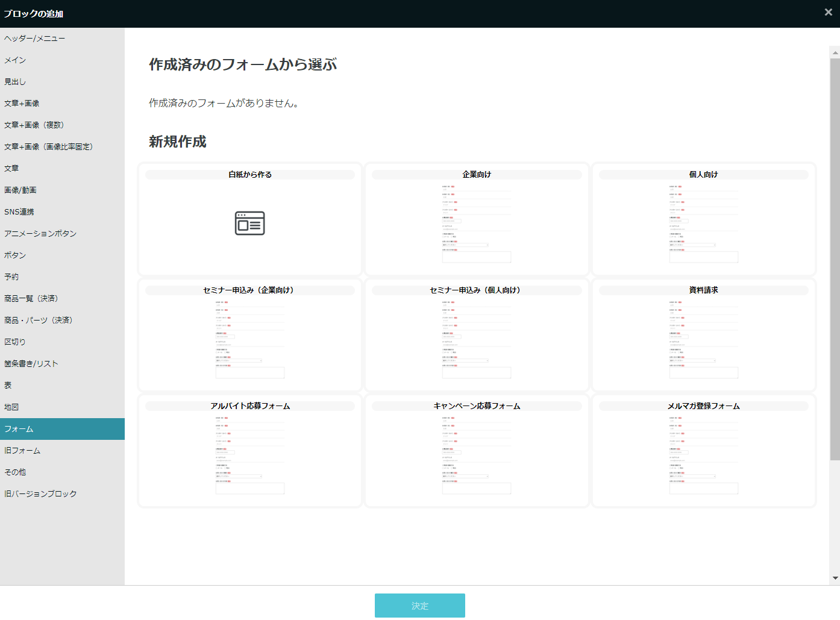840x620 pixels.
Task: Open the 商品一覧（決済）category
Action: [x=62, y=299]
